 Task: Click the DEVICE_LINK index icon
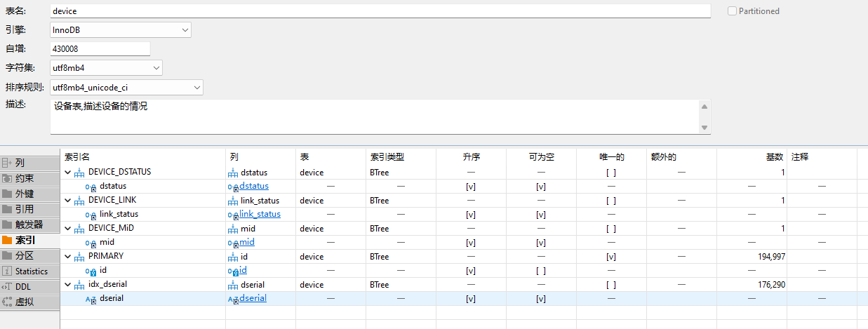tap(79, 200)
